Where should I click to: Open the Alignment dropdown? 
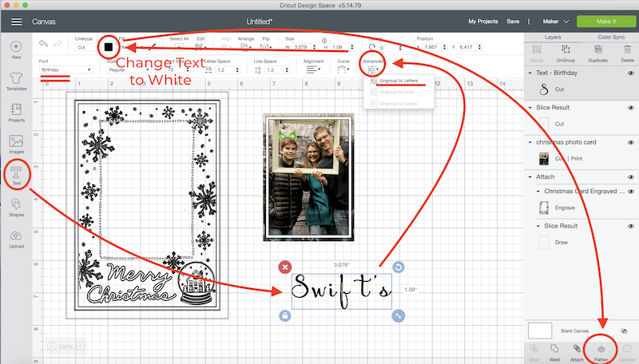313,69
